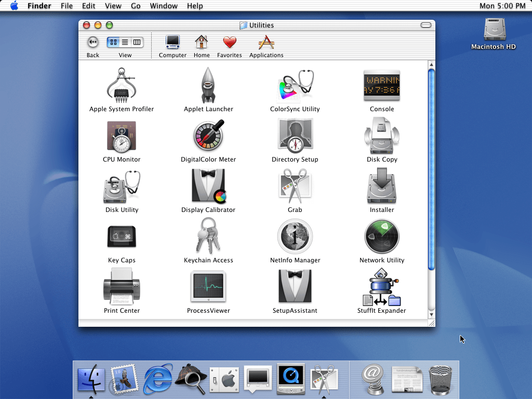Open the Apple menu
The image size is (532, 399).
14,6
